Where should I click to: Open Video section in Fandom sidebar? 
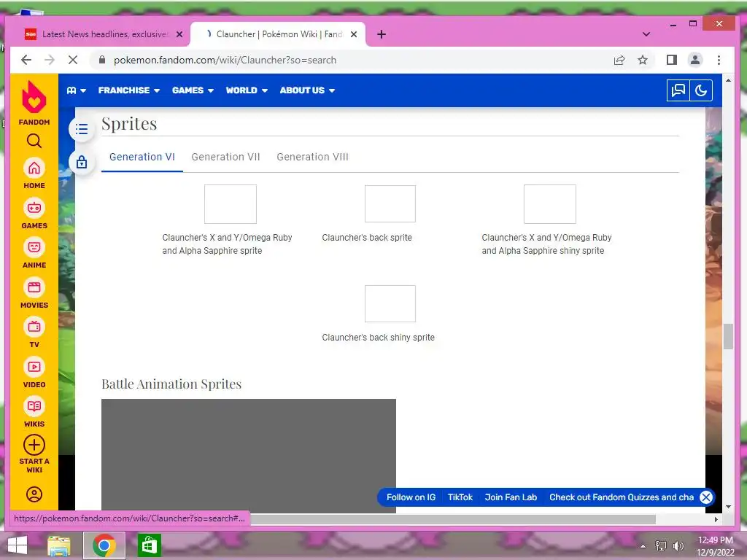point(34,373)
